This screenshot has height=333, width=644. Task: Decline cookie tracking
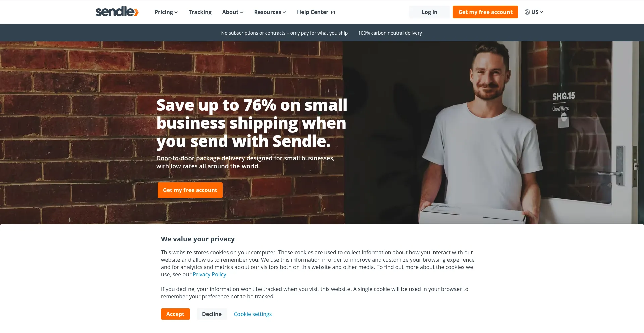click(x=212, y=314)
